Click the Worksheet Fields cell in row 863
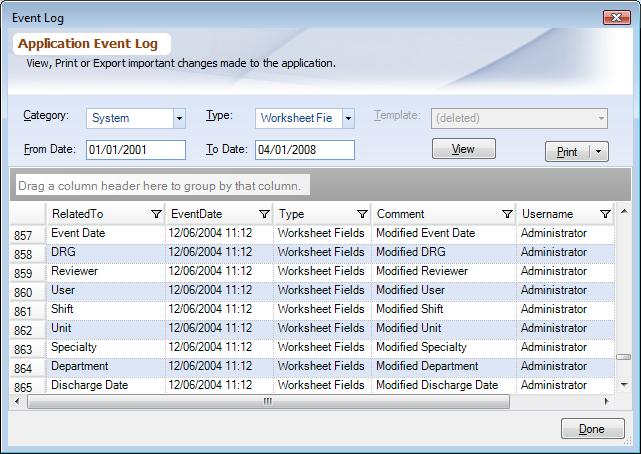The image size is (641, 454). (323, 347)
